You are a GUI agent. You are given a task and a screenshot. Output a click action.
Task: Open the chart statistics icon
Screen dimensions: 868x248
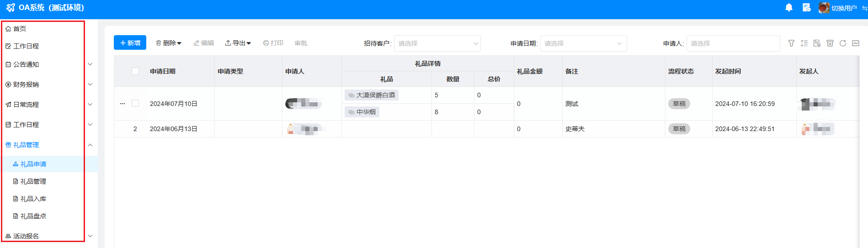pyautogui.click(x=856, y=43)
